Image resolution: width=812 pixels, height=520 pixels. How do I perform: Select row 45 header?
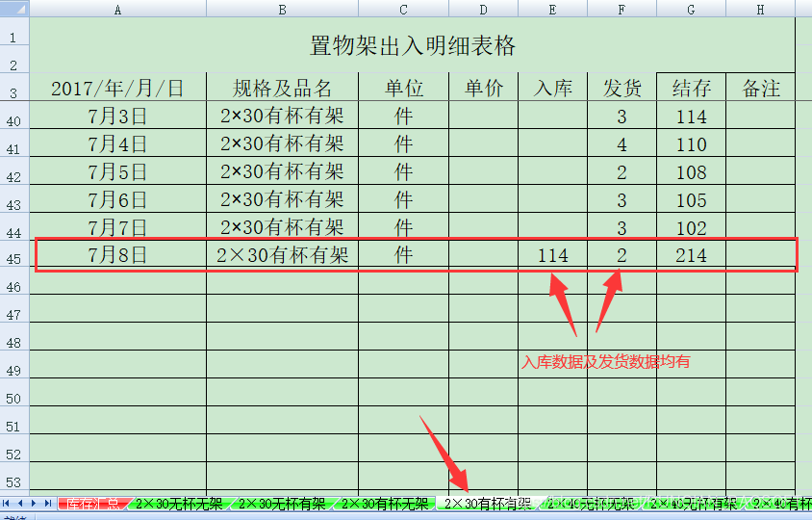point(14,254)
